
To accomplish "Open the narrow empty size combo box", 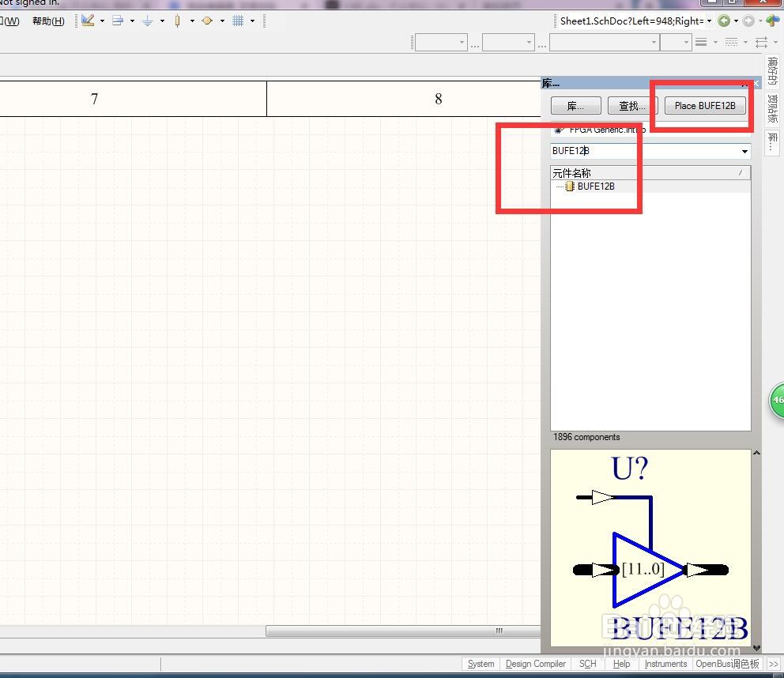I will pyautogui.click(x=676, y=43).
